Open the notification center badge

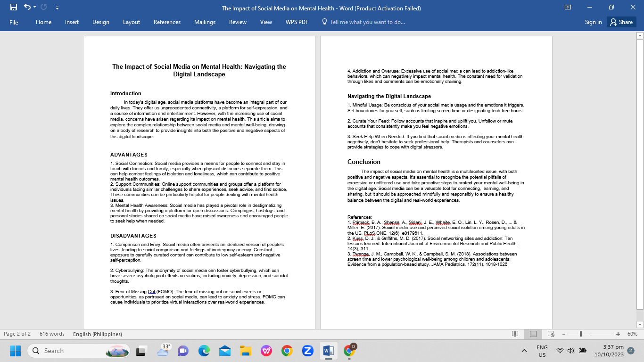(631, 351)
